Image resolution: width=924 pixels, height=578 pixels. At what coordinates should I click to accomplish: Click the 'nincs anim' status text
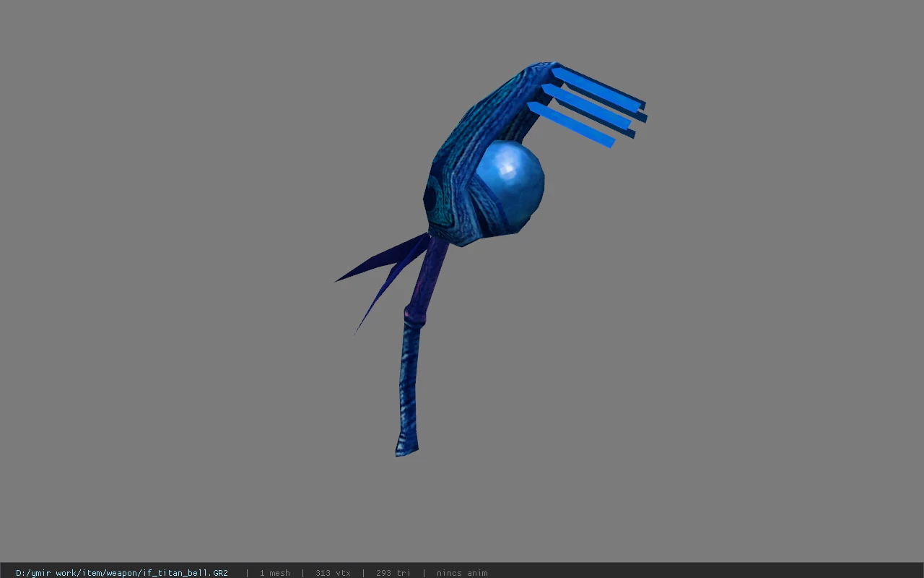(x=462, y=573)
